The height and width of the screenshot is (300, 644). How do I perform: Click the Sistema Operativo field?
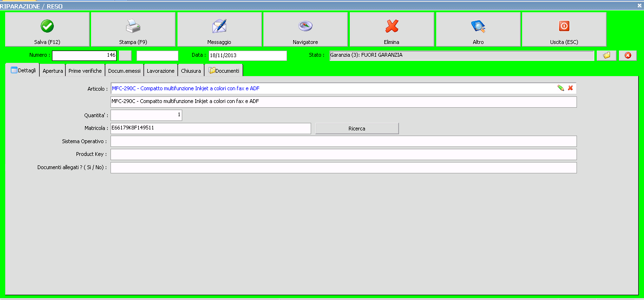tap(343, 141)
